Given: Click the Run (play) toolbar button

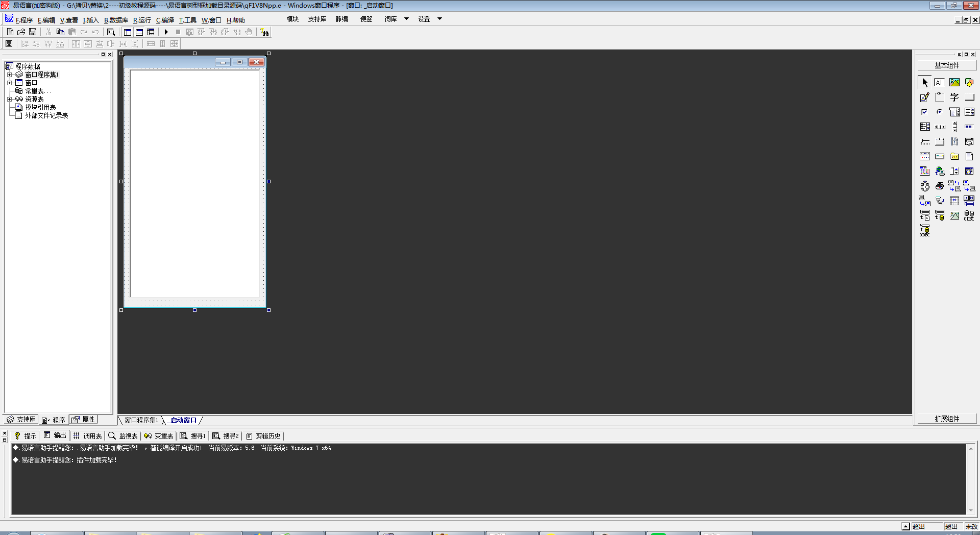Looking at the screenshot, I should [x=166, y=32].
